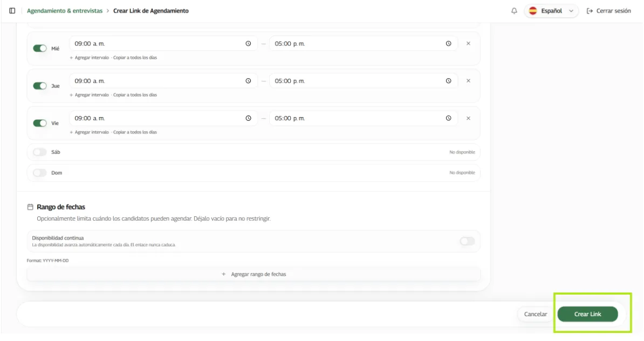Turn on Disponibilidad continua switch
644x341 pixels.
pyautogui.click(x=468, y=241)
